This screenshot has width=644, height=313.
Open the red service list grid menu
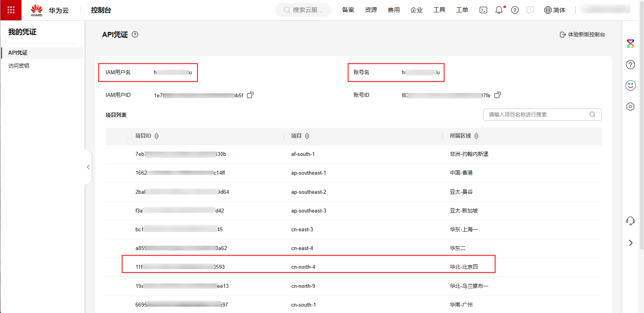[x=11, y=10]
